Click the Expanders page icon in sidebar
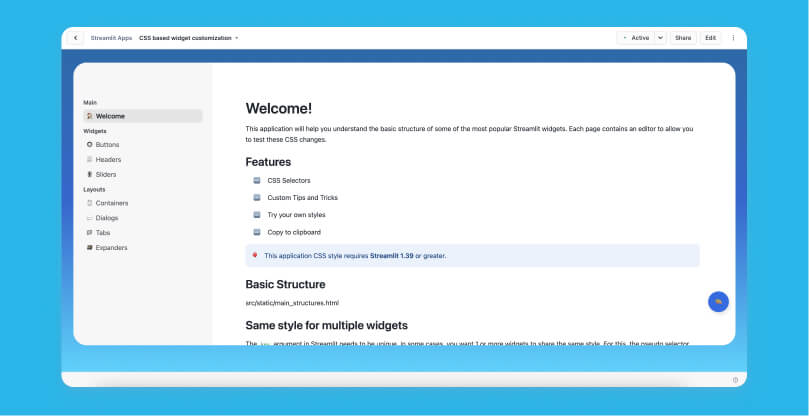The height and width of the screenshot is (416, 809). point(89,247)
